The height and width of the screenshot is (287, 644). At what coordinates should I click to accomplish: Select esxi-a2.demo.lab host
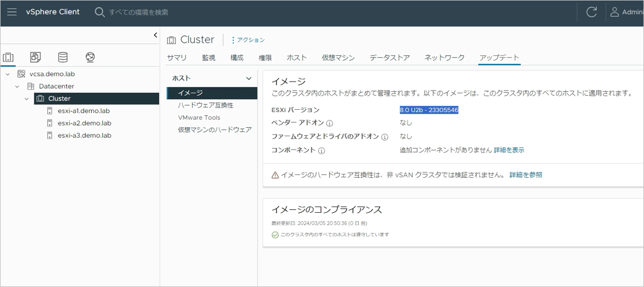tap(84, 123)
